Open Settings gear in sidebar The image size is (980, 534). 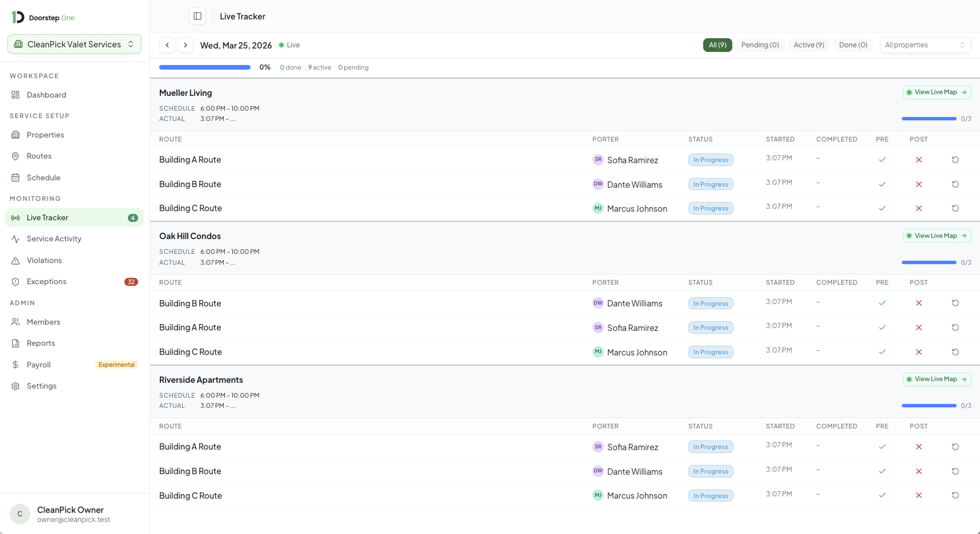41,386
